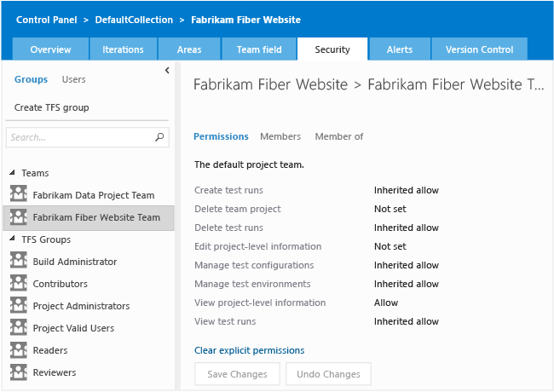Switch to the Areas tab
The height and width of the screenshot is (392, 554).
tap(189, 49)
